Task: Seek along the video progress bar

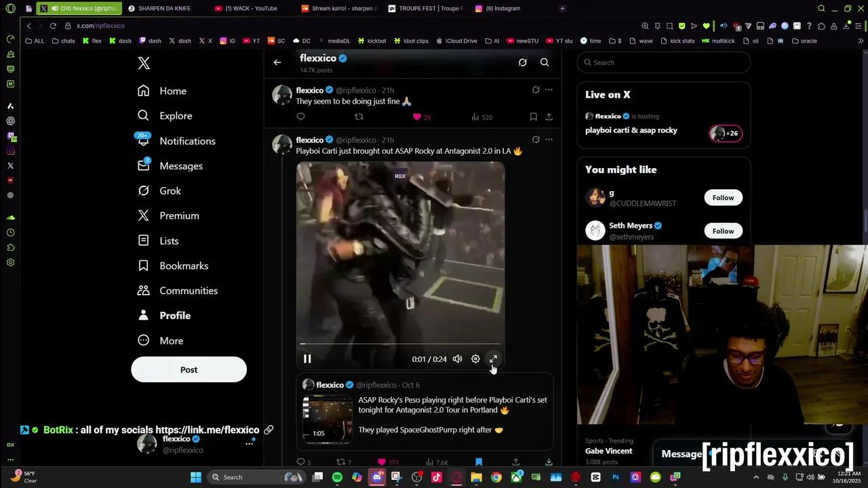Action: click(400, 344)
